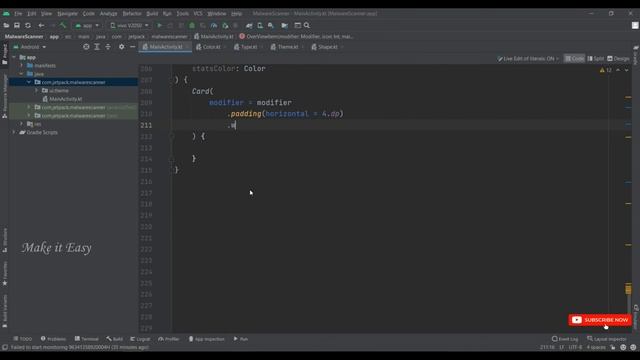Open the Favorites side tab
Image resolution: width=640 pixels, height=360 pixels.
(4, 274)
